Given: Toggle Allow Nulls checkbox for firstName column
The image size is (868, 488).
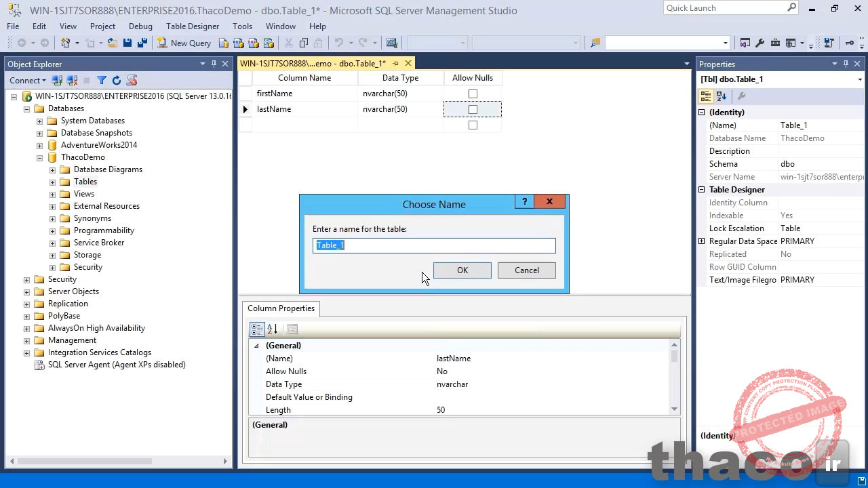Looking at the screenshot, I should coord(473,94).
